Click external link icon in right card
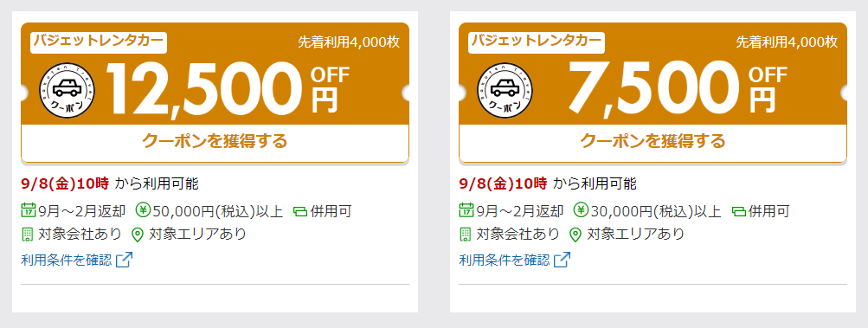The image size is (868, 328). click(x=563, y=260)
